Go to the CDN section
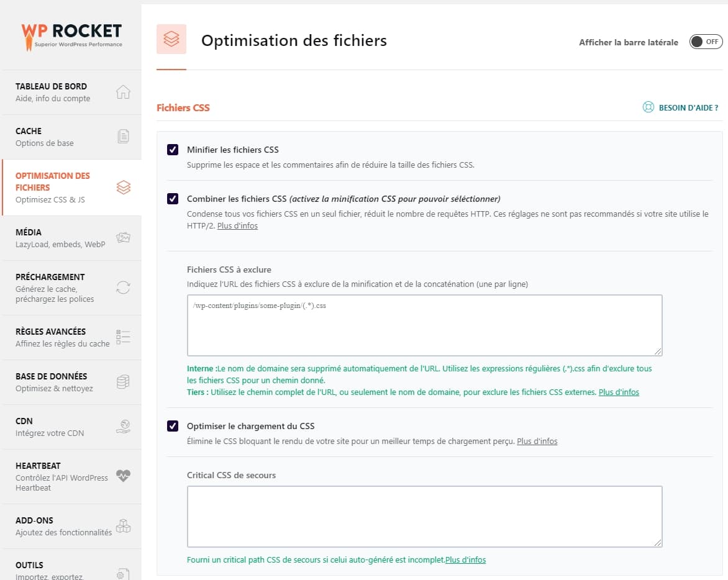Viewport: 728px width, 580px height. tap(71, 427)
